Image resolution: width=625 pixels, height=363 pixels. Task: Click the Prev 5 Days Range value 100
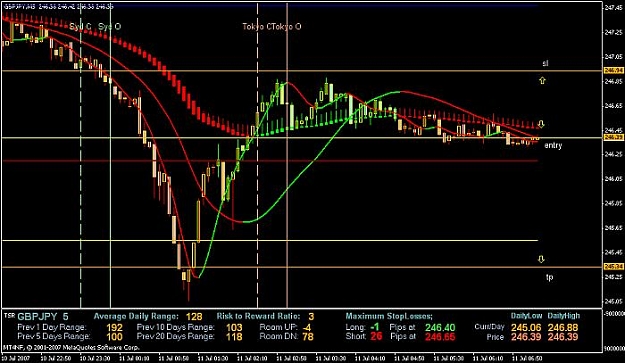coord(114,337)
